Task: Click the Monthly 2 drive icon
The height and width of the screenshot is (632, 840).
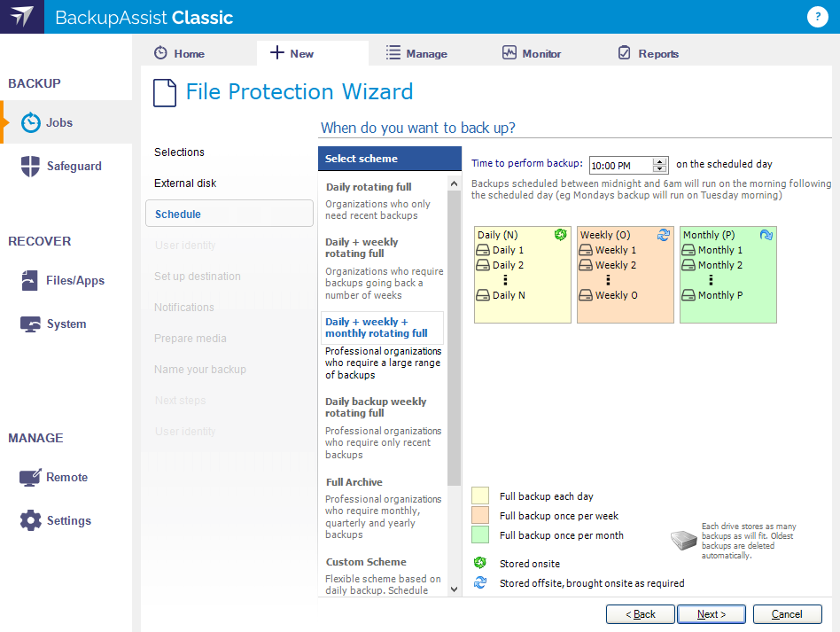Action: coord(688,265)
